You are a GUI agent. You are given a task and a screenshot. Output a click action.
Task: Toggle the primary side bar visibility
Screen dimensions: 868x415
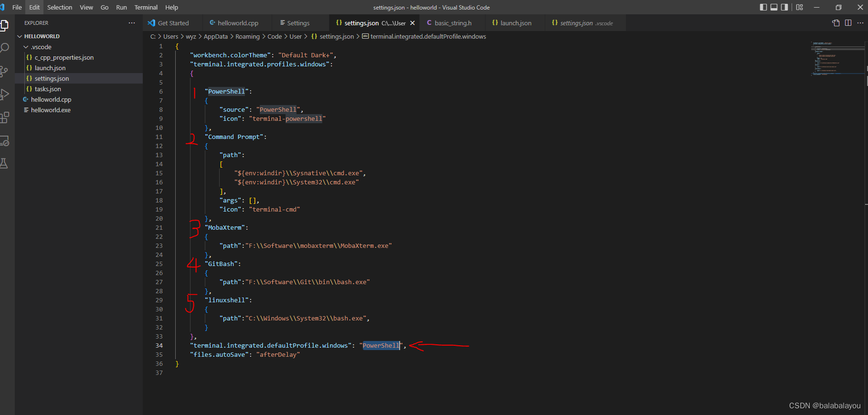(763, 7)
